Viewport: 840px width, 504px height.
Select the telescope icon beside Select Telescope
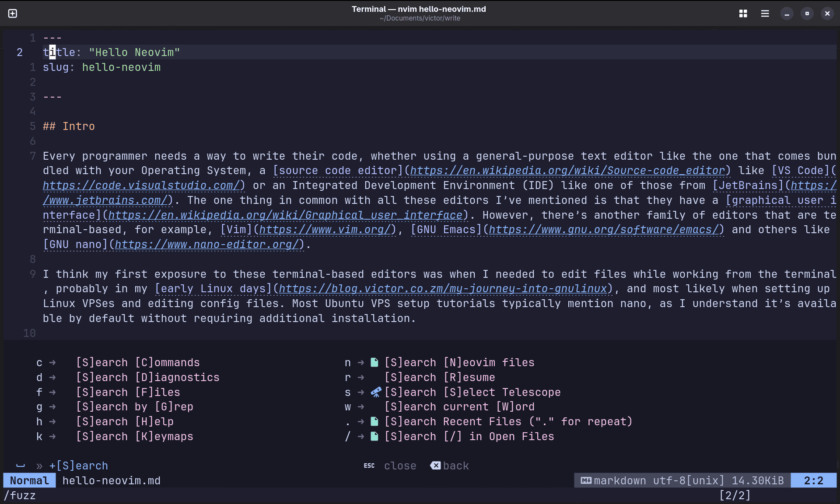[x=375, y=392]
